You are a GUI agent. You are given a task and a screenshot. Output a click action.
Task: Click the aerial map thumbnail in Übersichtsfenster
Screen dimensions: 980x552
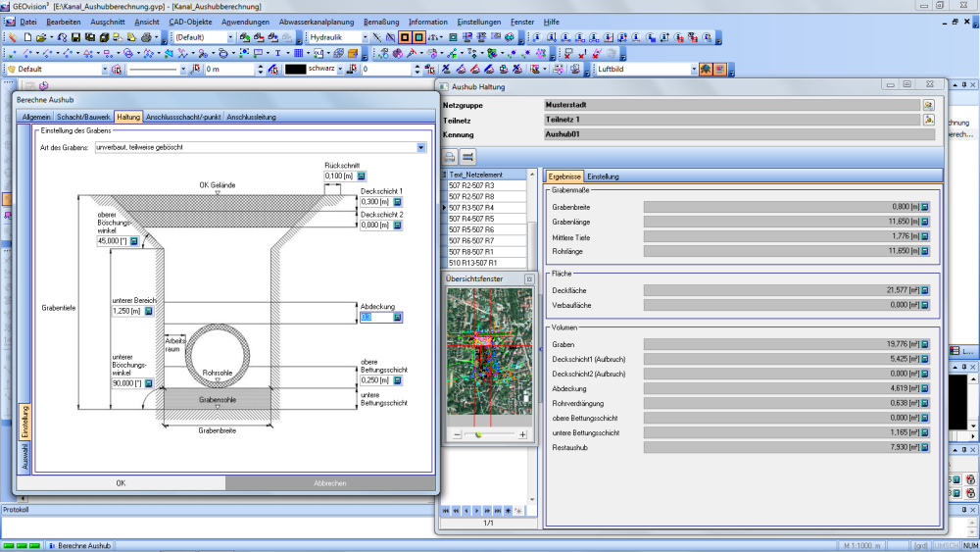489,351
